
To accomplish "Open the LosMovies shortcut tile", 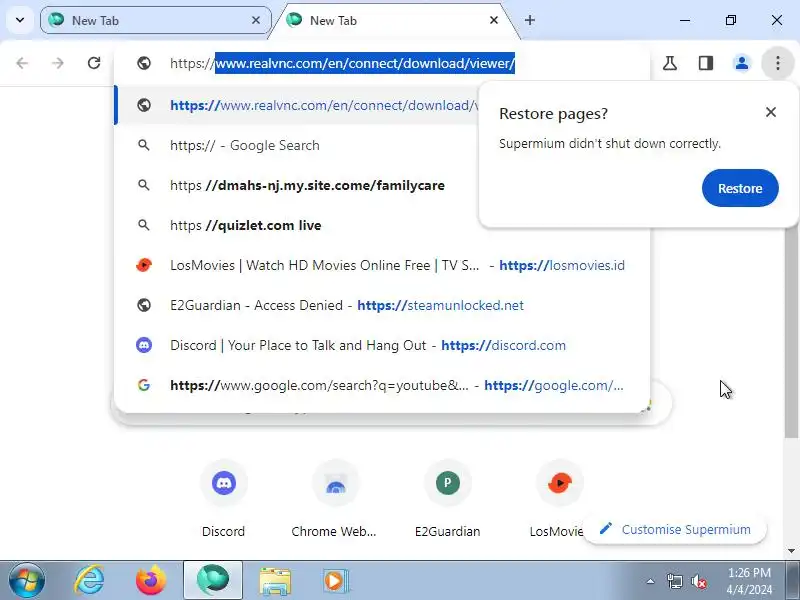I will pyautogui.click(x=559, y=498).
